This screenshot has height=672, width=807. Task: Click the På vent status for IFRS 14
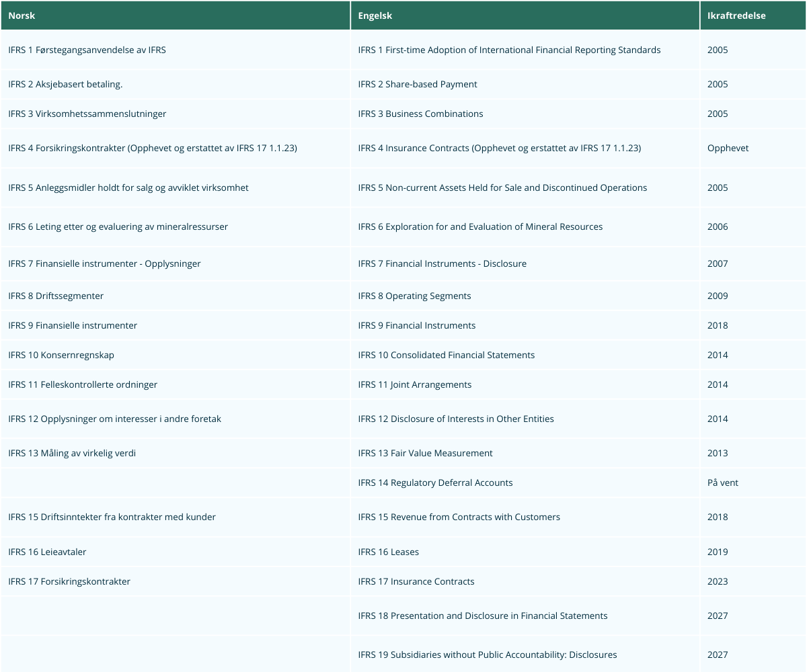723,482
